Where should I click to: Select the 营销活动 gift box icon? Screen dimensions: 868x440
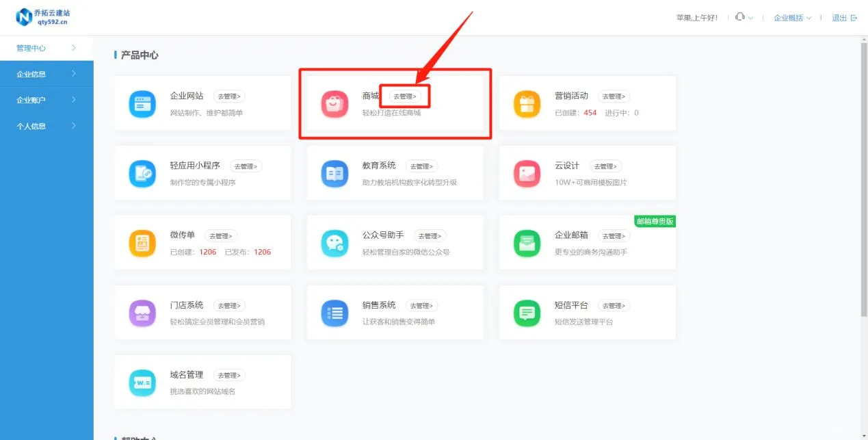click(526, 103)
